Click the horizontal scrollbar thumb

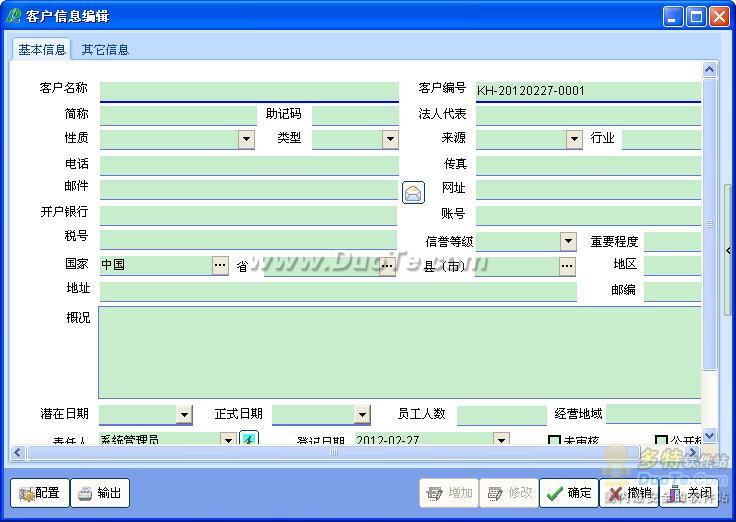point(333,453)
